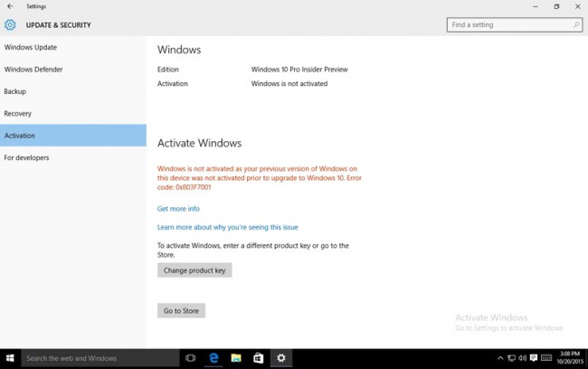This screenshot has height=369, width=588.
Task: Open the taskbar clock showing 3:08 PM
Action: pos(570,358)
